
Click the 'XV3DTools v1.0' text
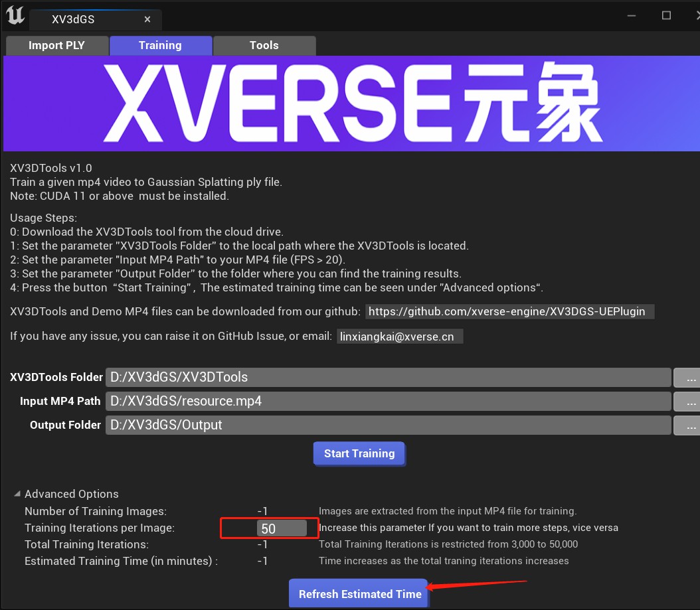51,168
